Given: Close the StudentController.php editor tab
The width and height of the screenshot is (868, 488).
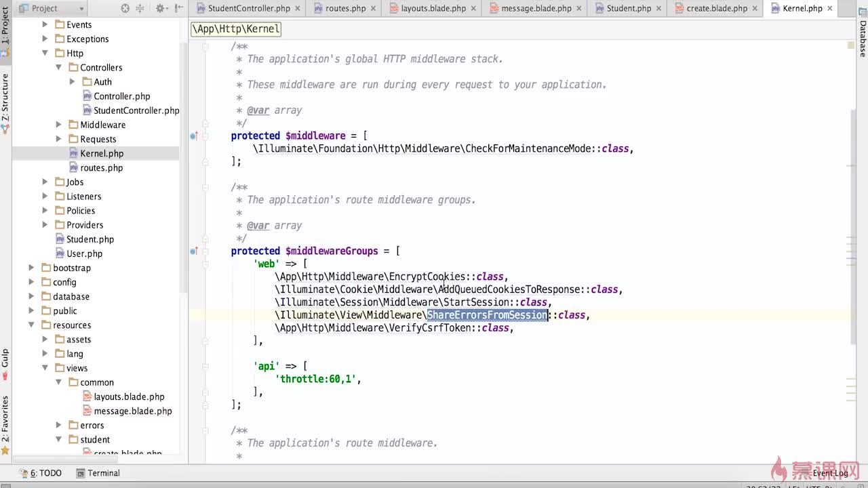Looking at the screenshot, I should [x=298, y=9].
